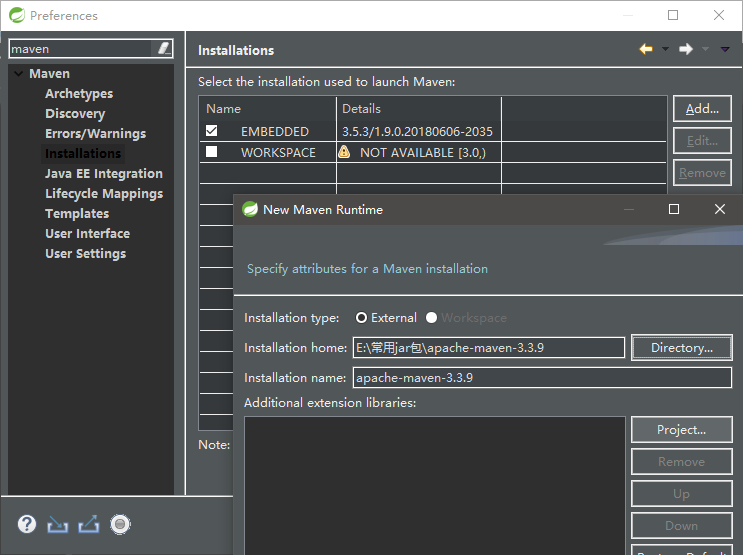The height and width of the screenshot is (555, 743).
Task: Click the round record icon at bottom
Action: tap(120, 524)
